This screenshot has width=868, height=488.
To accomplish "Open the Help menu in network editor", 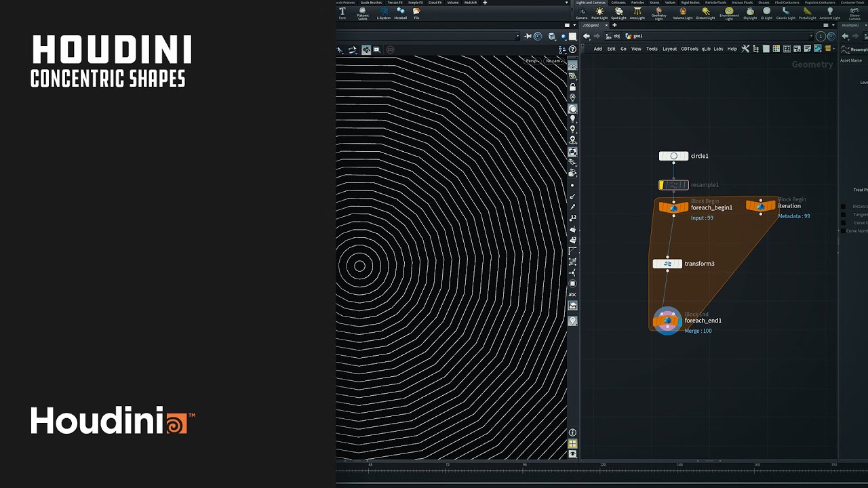I will 732,49.
